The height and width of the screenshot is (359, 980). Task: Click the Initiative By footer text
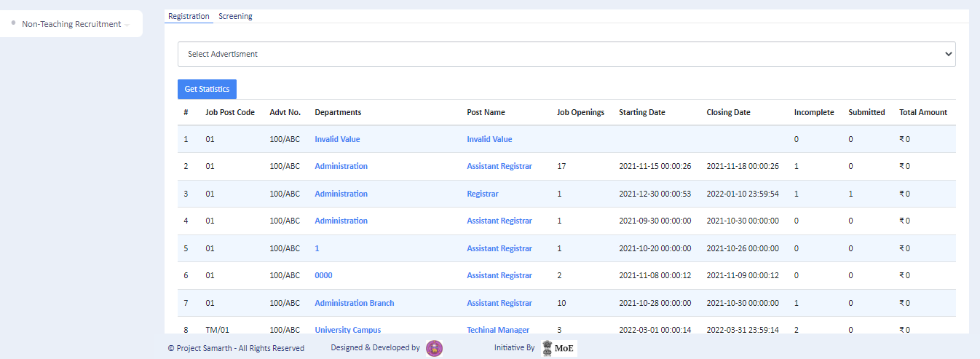coord(514,348)
